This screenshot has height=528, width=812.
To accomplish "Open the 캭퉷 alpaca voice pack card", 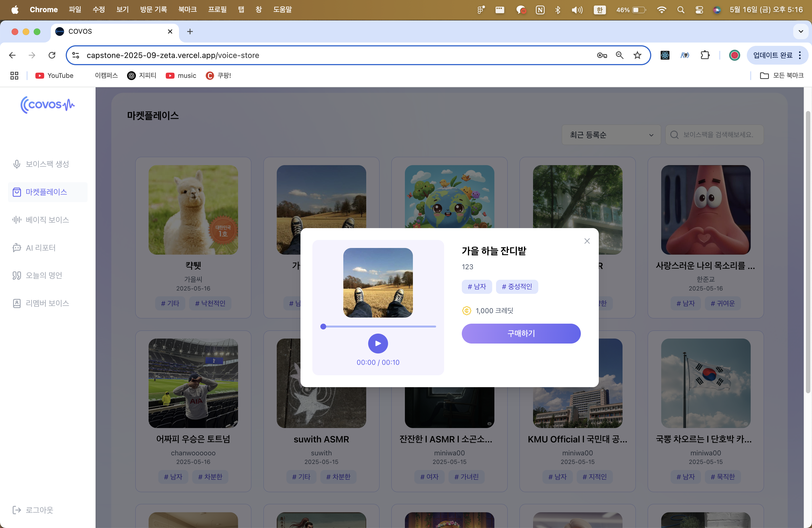I will click(193, 237).
